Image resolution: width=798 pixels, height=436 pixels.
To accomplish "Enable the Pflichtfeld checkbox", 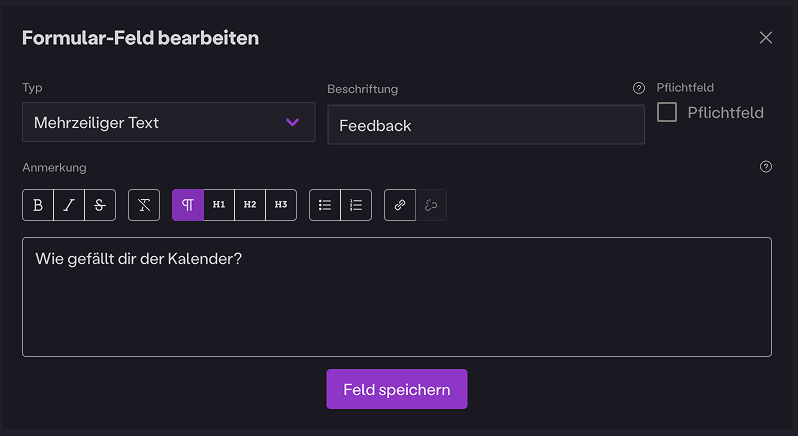I will tap(667, 112).
